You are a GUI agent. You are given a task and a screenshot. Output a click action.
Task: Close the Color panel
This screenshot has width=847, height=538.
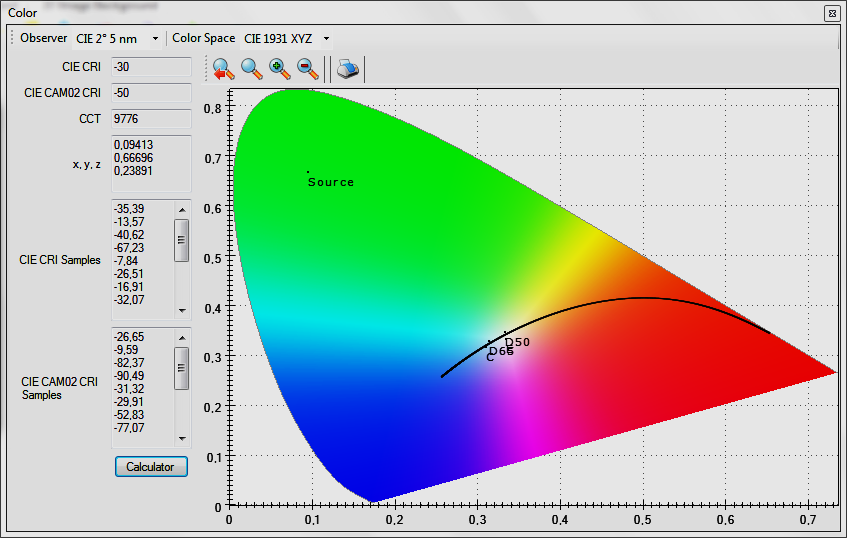click(x=832, y=13)
